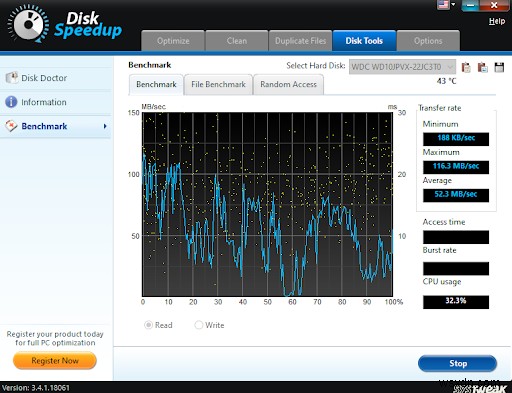
Task: Click the benchmark transfer rate graph
Action: click(267, 204)
